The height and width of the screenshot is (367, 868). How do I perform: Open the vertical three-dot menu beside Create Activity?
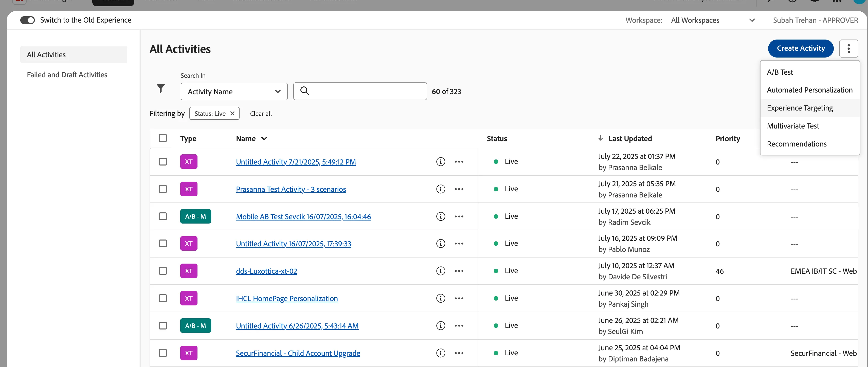[x=848, y=48]
